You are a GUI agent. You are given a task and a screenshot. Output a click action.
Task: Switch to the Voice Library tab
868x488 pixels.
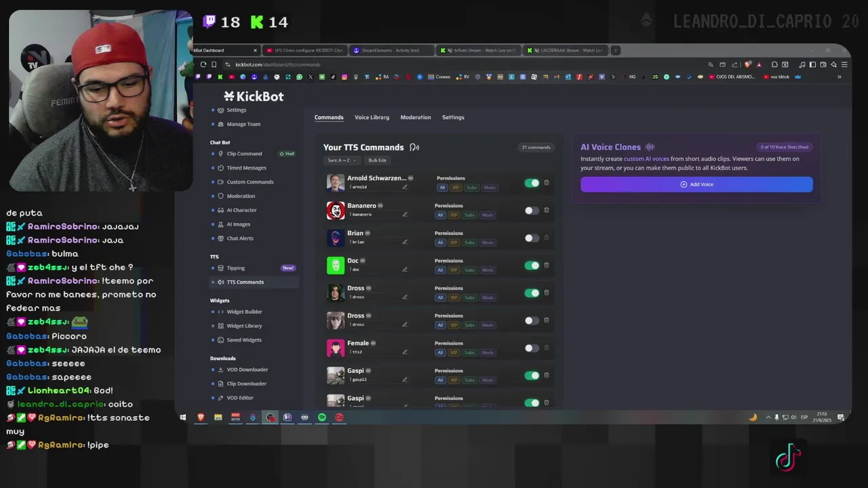pyautogui.click(x=372, y=117)
